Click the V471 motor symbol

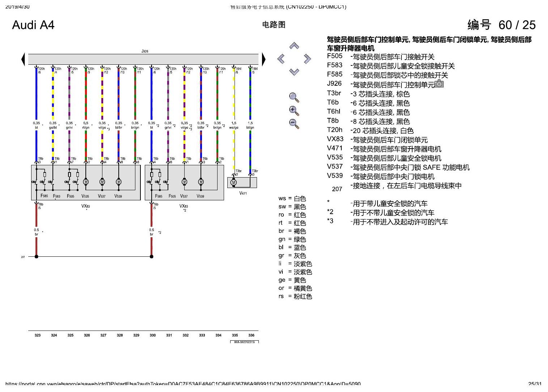(x=234, y=183)
